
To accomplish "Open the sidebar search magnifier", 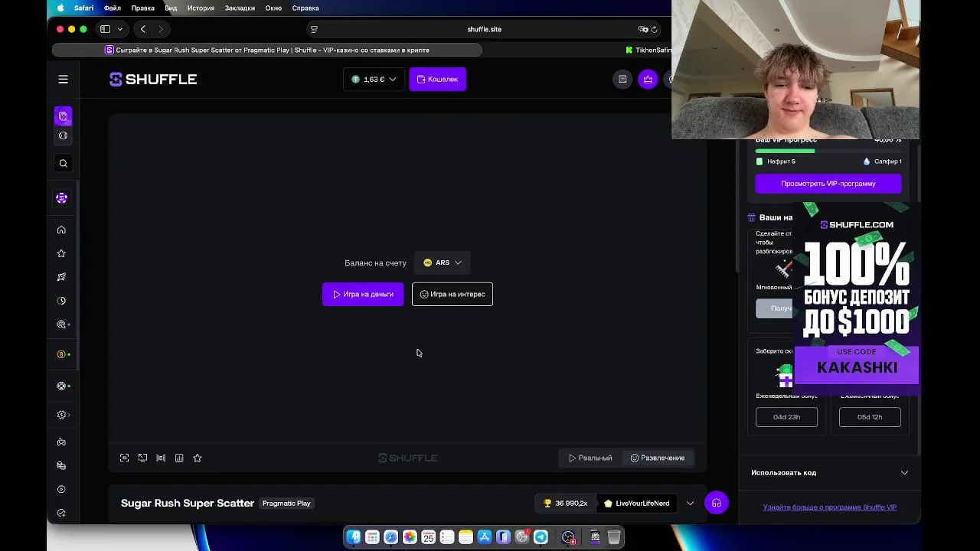I will (x=64, y=163).
